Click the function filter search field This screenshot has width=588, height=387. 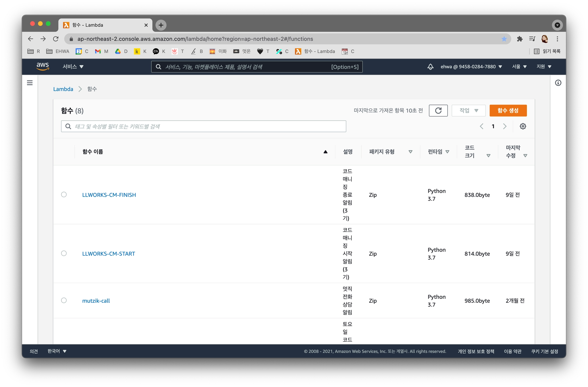pos(203,126)
